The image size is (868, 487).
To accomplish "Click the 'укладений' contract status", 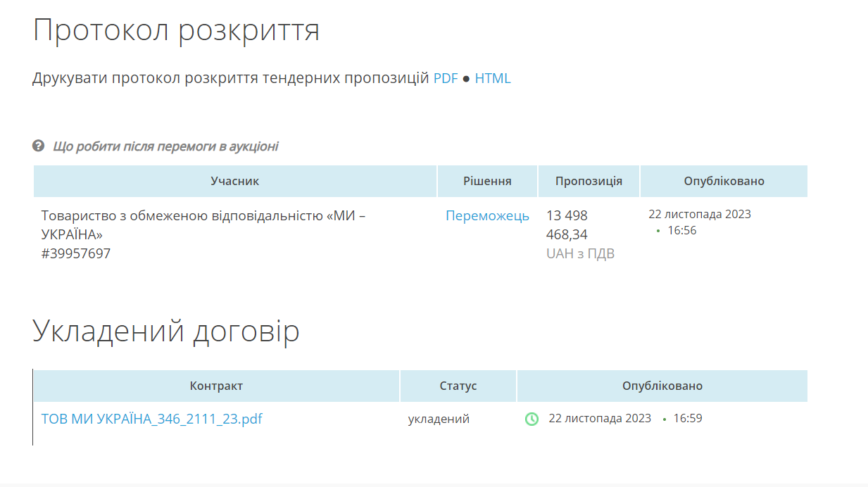I will [x=439, y=419].
